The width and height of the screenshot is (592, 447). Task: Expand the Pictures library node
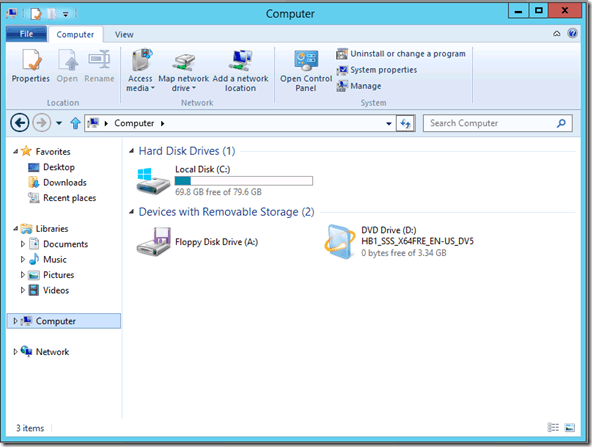click(x=23, y=274)
